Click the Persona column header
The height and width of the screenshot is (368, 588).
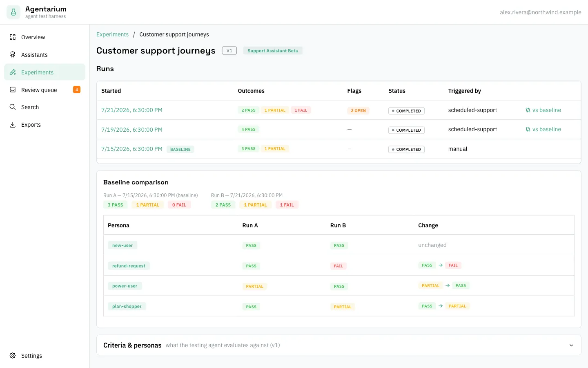tap(118, 225)
